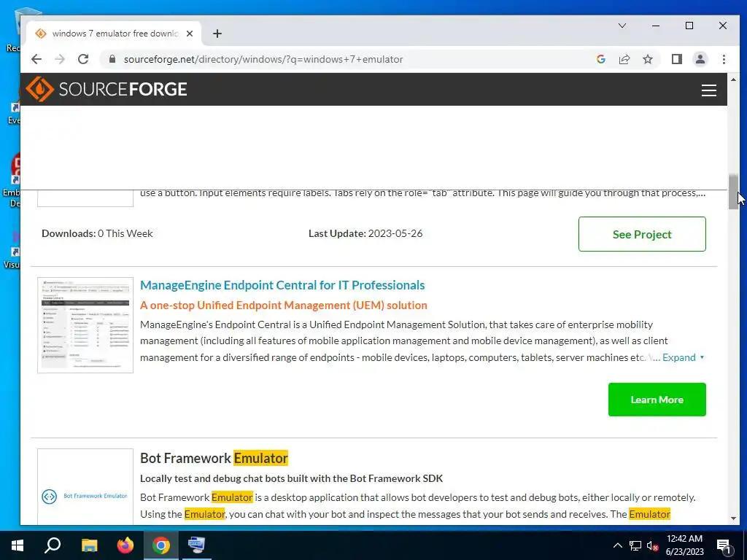Open the Bot Framework Emulator title link
747x560 pixels.
[214, 458]
